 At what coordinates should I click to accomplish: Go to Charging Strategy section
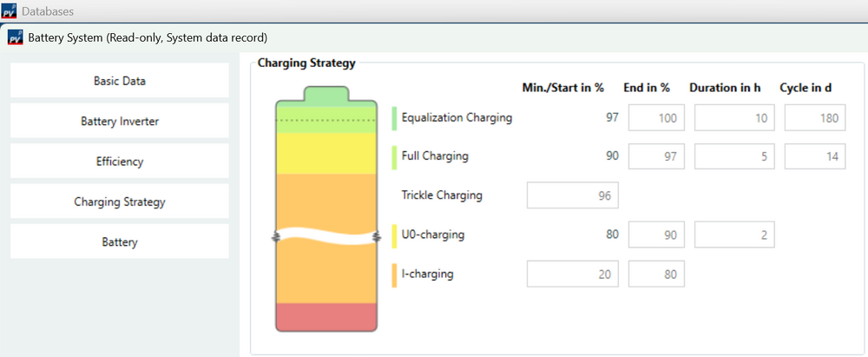coord(120,202)
